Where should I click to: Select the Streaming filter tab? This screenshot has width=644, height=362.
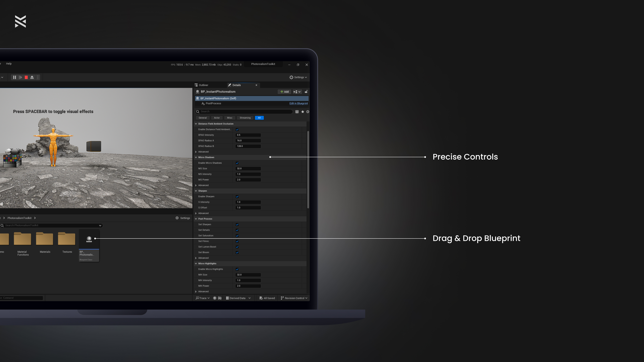point(245,118)
